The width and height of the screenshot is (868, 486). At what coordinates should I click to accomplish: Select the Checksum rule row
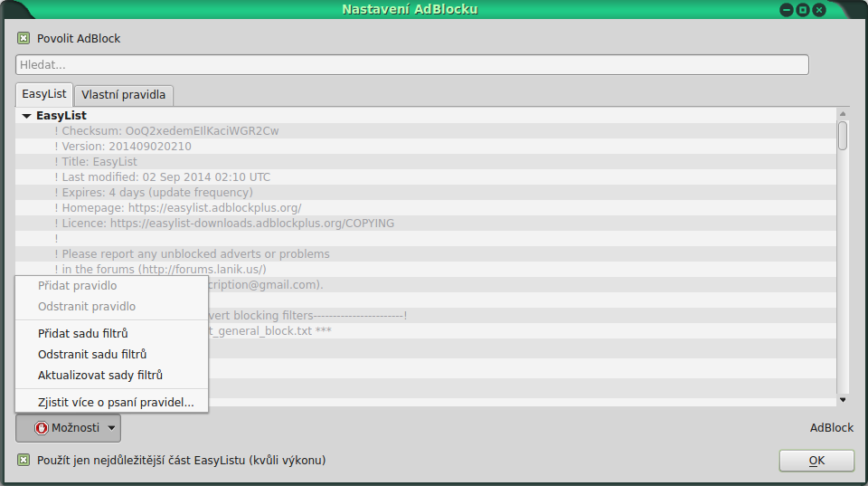click(426, 131)
